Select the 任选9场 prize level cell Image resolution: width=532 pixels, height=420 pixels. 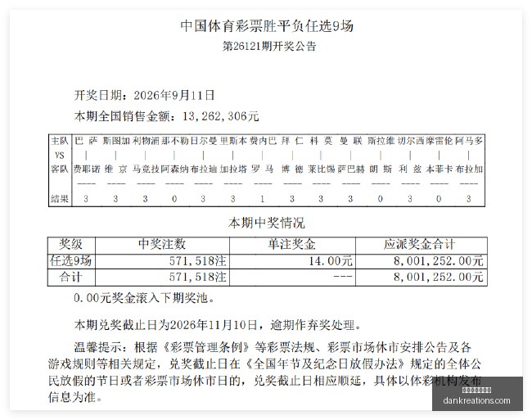pyautogui.click(x=71, y=261)
